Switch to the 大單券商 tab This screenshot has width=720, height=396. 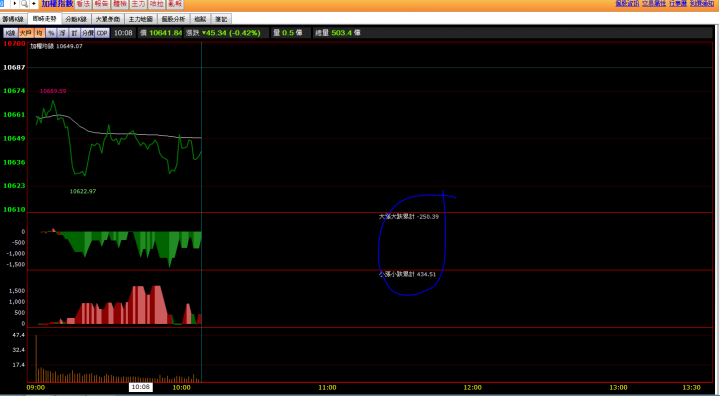tap(108, 19)
